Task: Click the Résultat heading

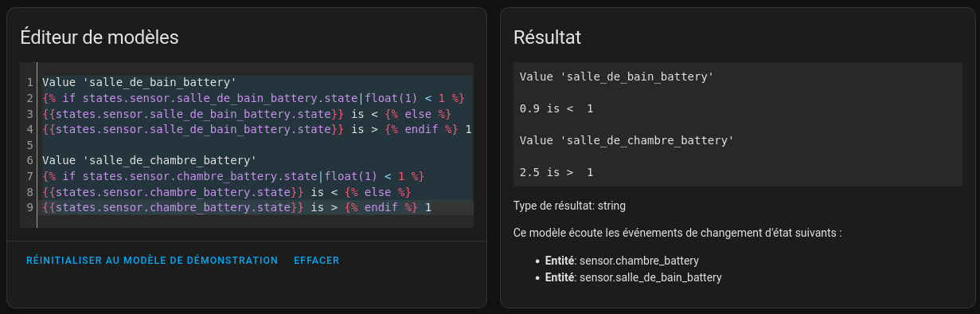Action: (547, 37)
